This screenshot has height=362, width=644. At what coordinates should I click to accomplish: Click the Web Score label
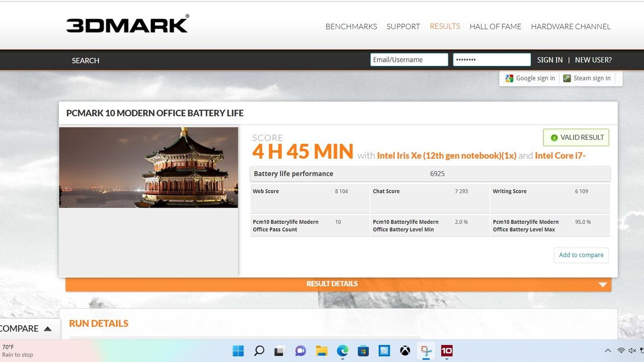(x=266, y=192)
